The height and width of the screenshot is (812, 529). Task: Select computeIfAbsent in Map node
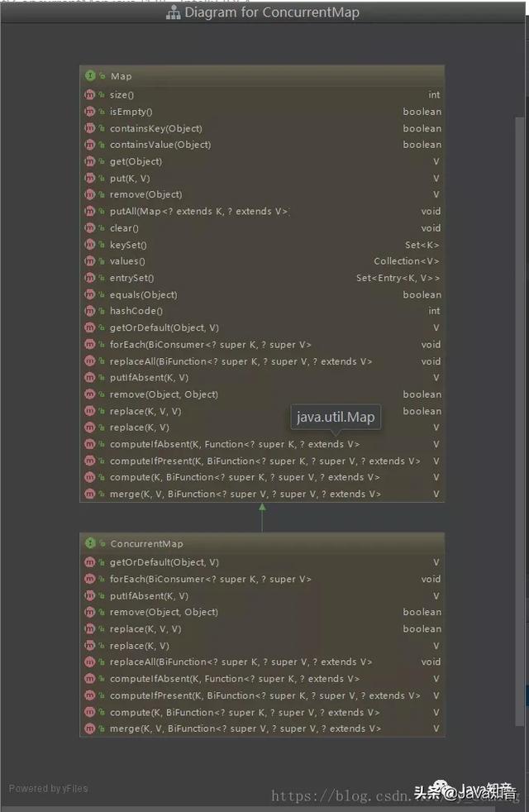[235, 444]
